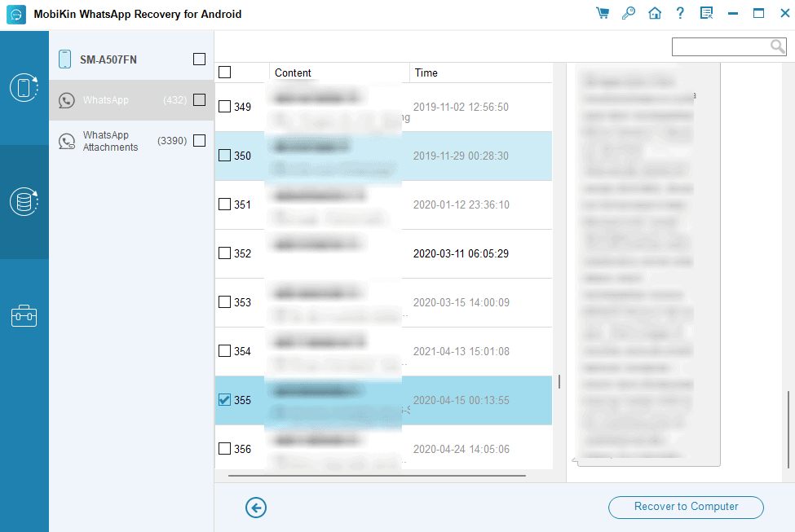The height and width of the screenshot is (532, 795).
Task: Click the vertical scrollbar at the right edge
Action: pos(788,429)
